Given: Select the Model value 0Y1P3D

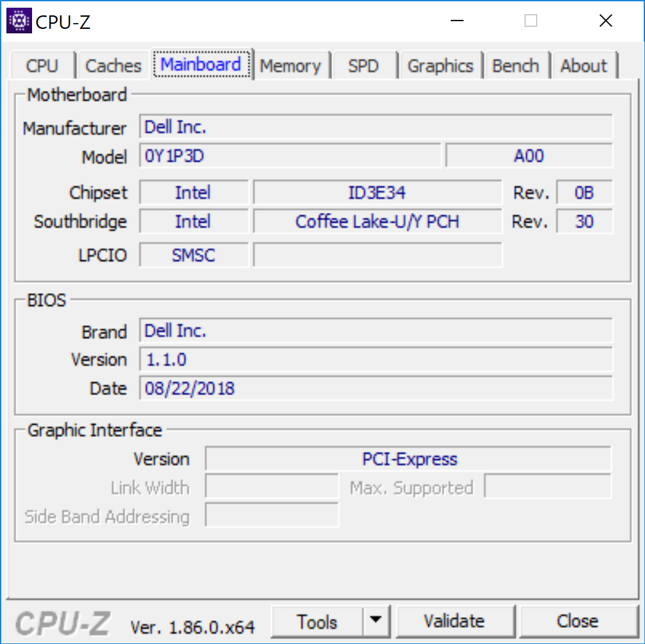Looking at the screenshot, I should [x=290, y=155].
